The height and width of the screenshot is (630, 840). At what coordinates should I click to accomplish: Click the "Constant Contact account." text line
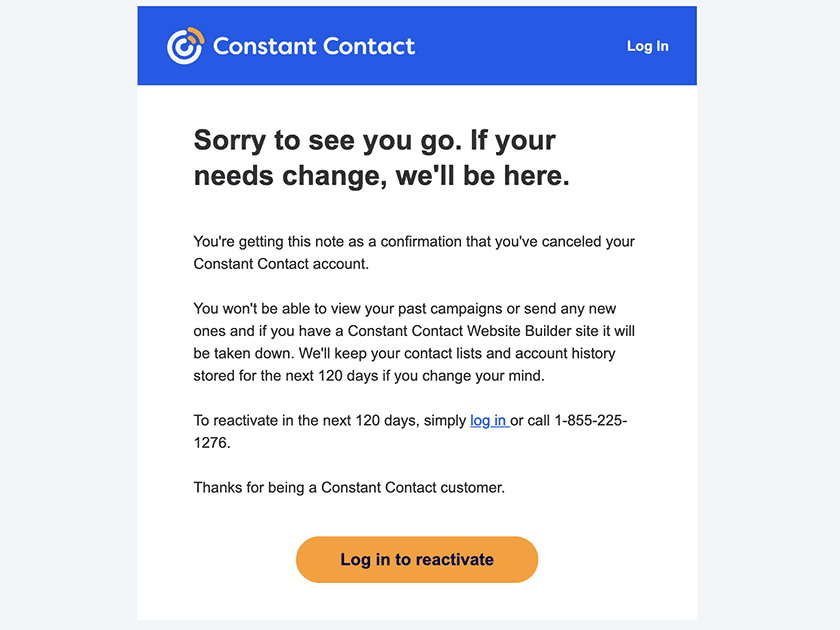(x=281, y=264)
